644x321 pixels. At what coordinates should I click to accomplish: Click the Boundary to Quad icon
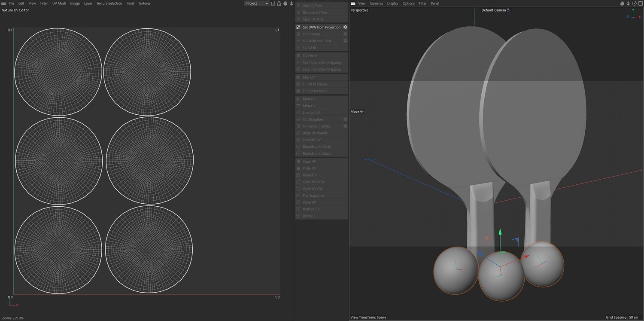(x=298, y=153)
